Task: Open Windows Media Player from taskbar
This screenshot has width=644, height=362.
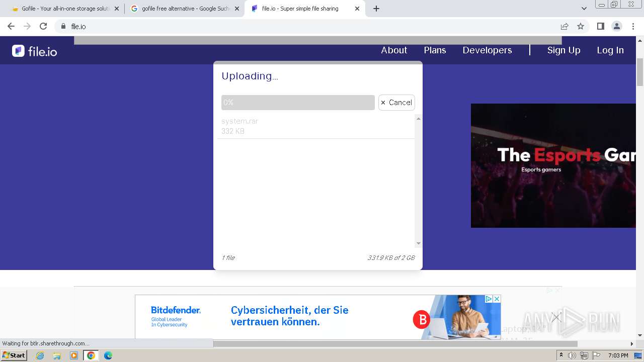Action: 74,355
